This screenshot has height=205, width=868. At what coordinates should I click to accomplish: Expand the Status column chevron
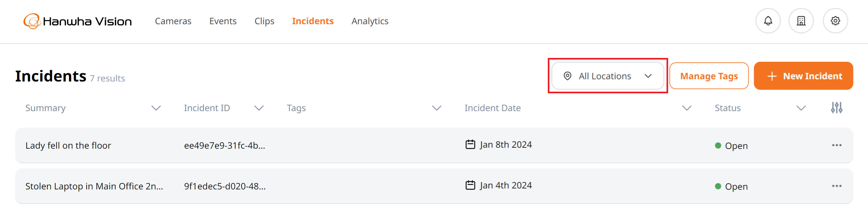pyautogui.click(x=801, y=108)
